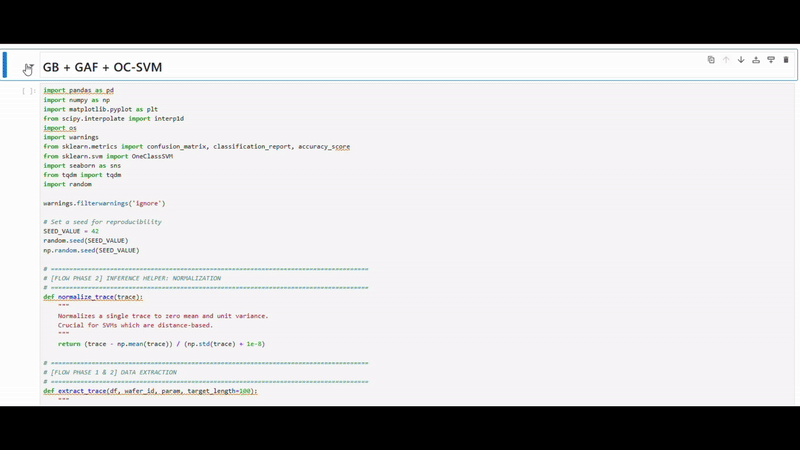The width and height of the screenshot is (800, 450).
Task: Click the 'Crucial for SVMs' docstring line
Action: point(135,325)
